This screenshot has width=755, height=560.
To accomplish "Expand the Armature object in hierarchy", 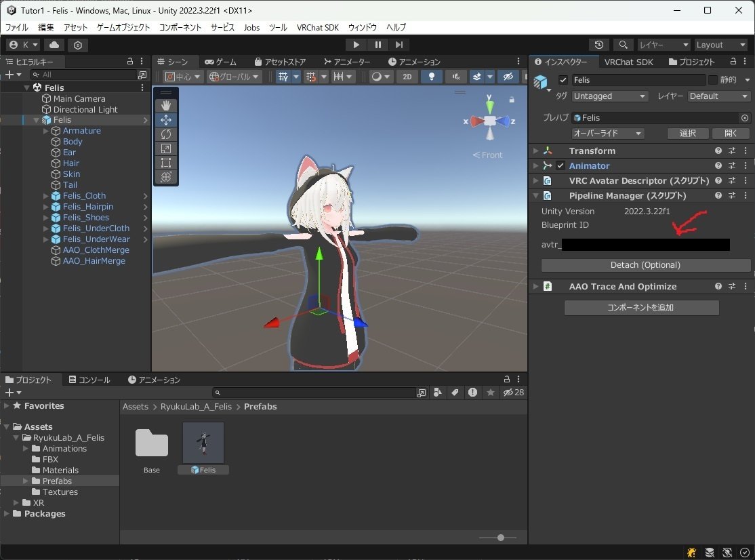I will tap(45, 131).
